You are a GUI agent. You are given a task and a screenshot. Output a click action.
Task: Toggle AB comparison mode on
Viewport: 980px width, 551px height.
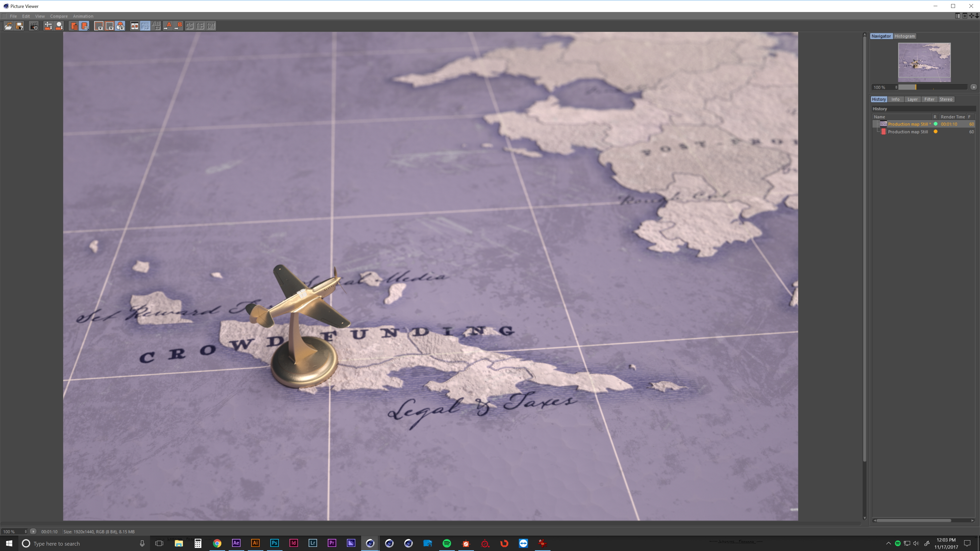pos(134,26)
